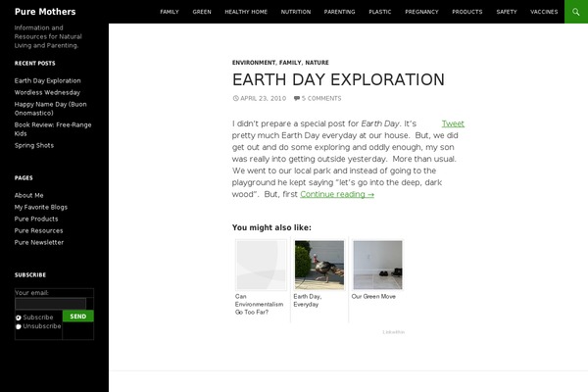The height and width of the screenshot is (392, 588).
Task: Click the April 23, 2010 date link
Action: point(260,99)
